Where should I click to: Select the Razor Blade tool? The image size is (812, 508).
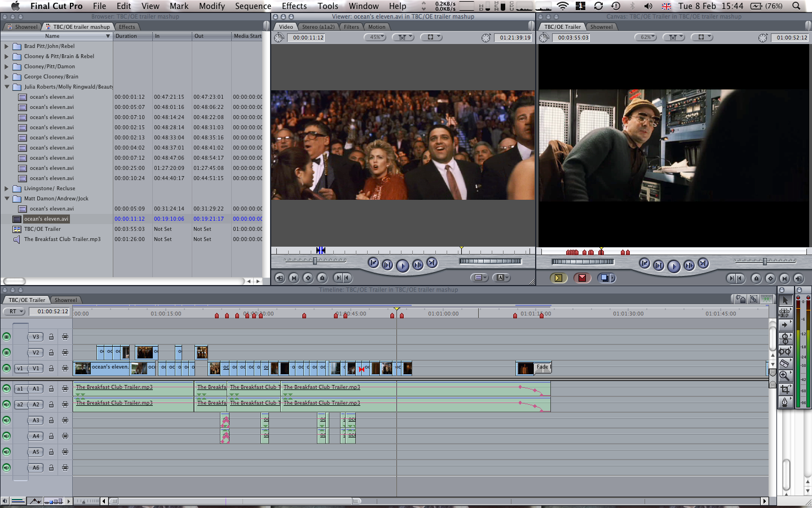[x=784, y=364]
